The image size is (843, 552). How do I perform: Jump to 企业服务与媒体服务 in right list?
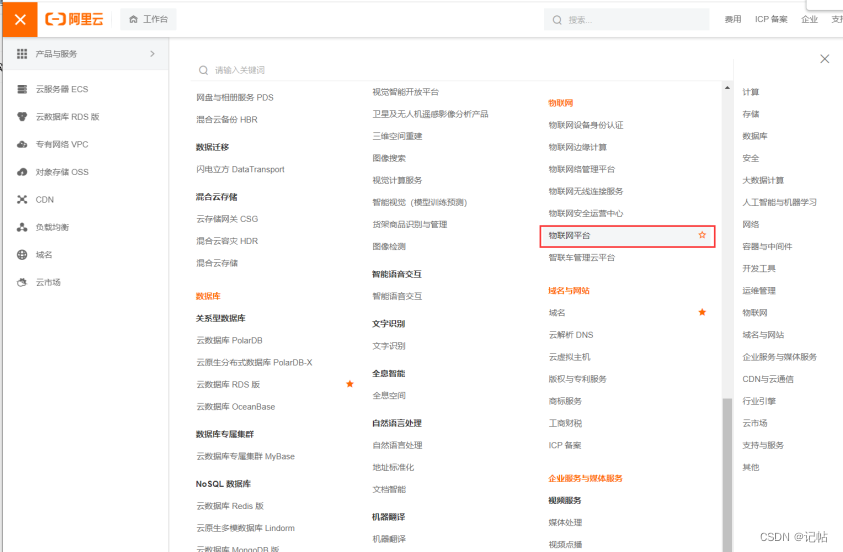[x=780, y=357]
